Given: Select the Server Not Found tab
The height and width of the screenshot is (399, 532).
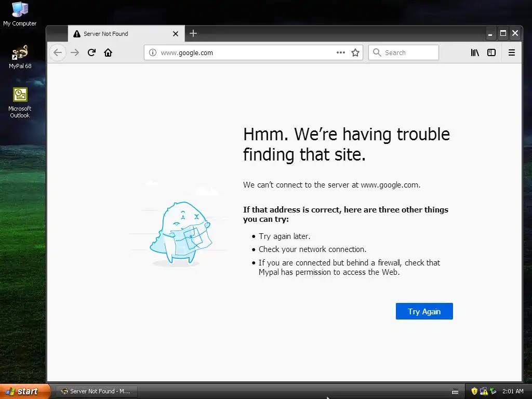Looking at the screenshot, I should 126,34.
